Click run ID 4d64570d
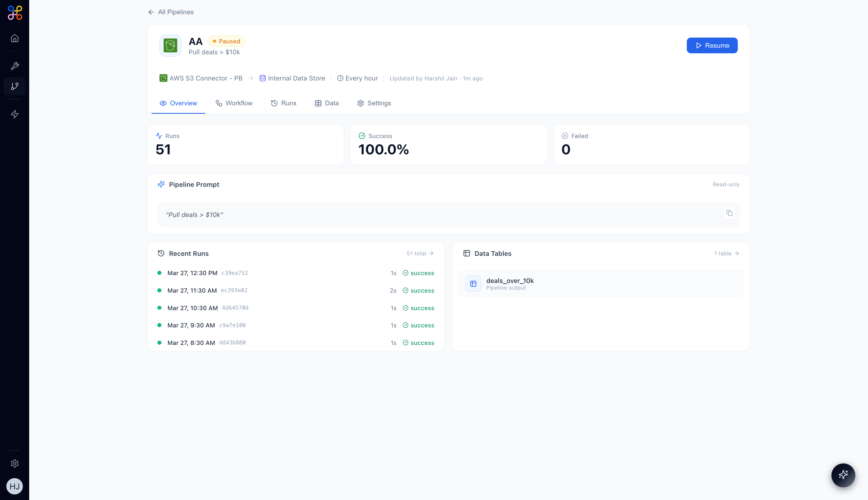Viewport: 868px width, 500px height. (235, 308)
